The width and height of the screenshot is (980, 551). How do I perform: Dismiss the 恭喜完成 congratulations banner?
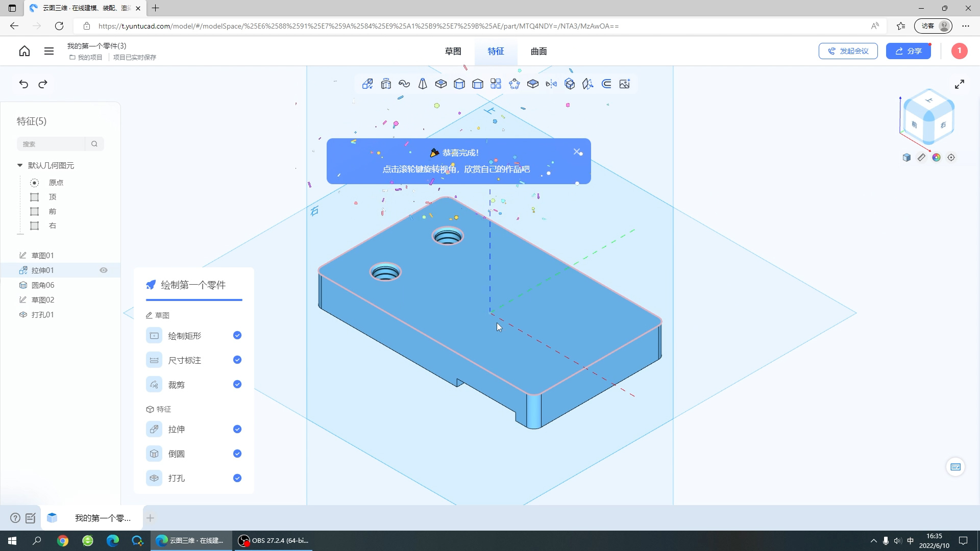pyautogui.click(x=577, y=152)
